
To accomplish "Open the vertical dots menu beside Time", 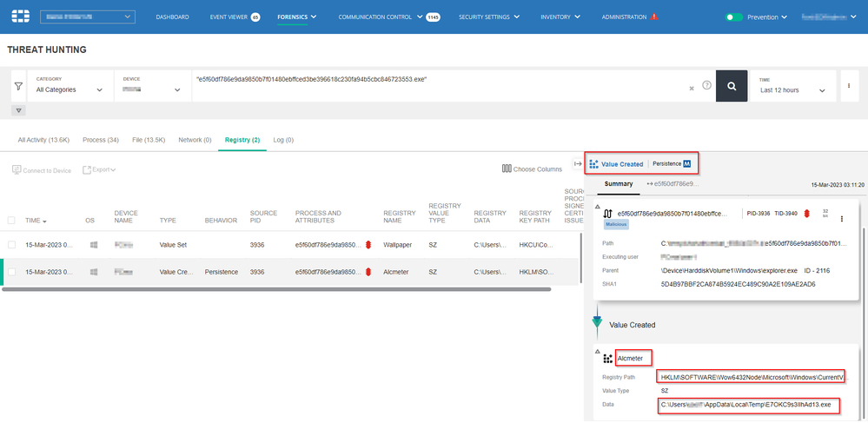I will [x=849, y=86].
